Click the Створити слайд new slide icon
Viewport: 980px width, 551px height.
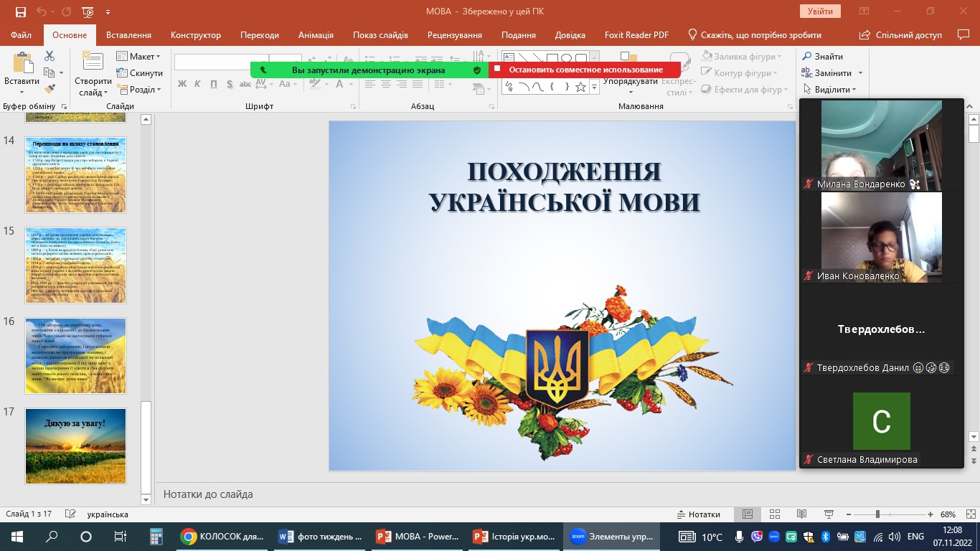point(93,62)
